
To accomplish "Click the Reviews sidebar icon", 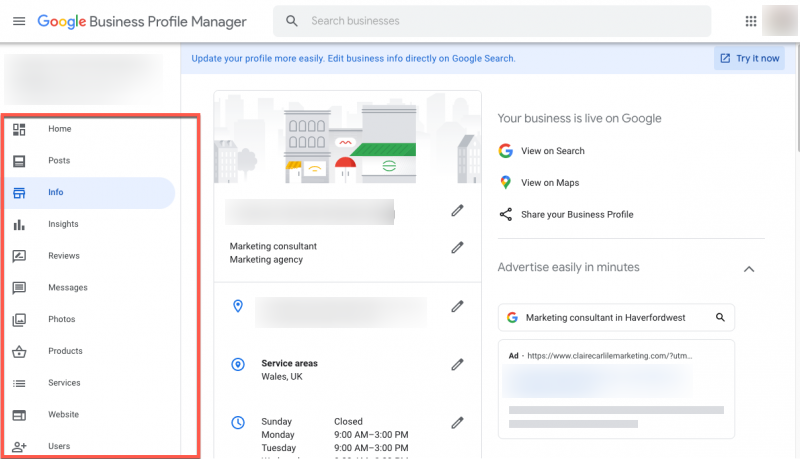I will coord(19,256).
